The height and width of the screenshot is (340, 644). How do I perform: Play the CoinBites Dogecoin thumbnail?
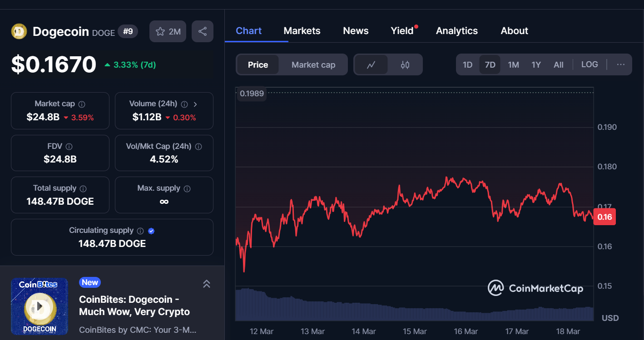tap(40, 306)
